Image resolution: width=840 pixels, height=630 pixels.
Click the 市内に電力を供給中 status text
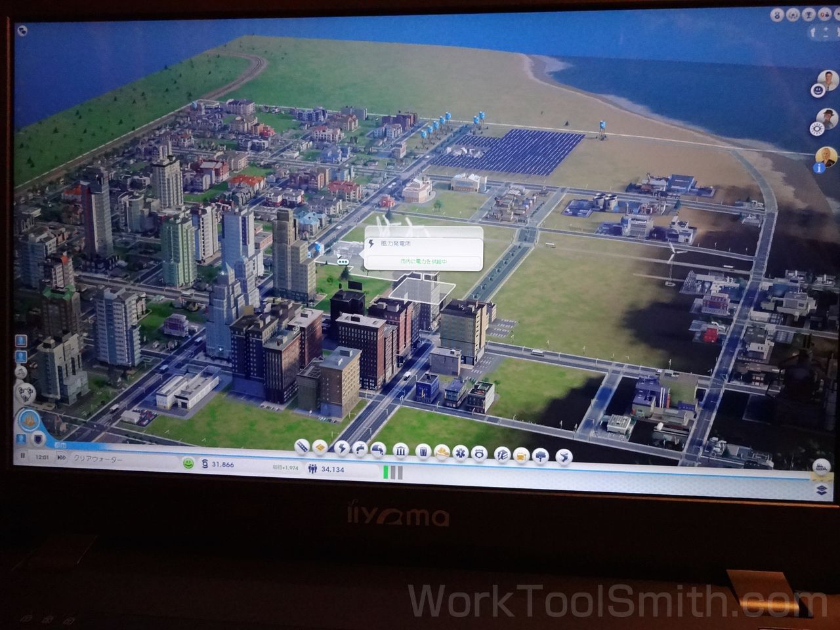click(423, 261)
